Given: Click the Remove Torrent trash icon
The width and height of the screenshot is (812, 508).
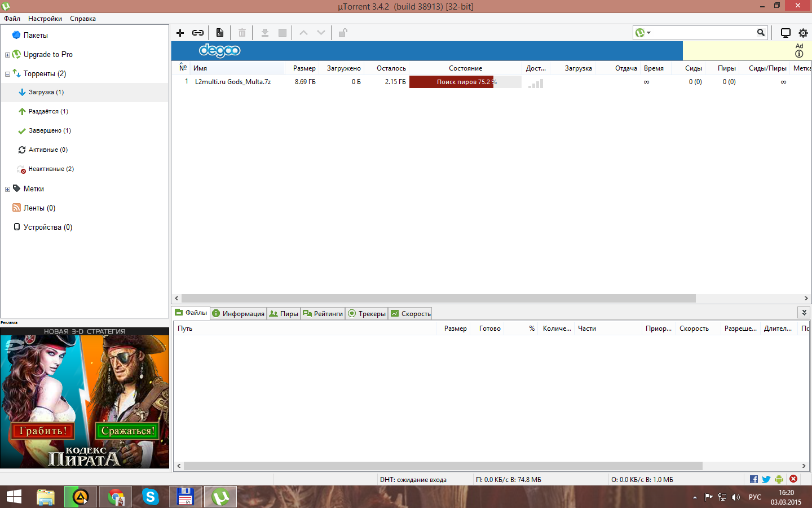Looking at the screenshot, I should (x=242, y=33).
